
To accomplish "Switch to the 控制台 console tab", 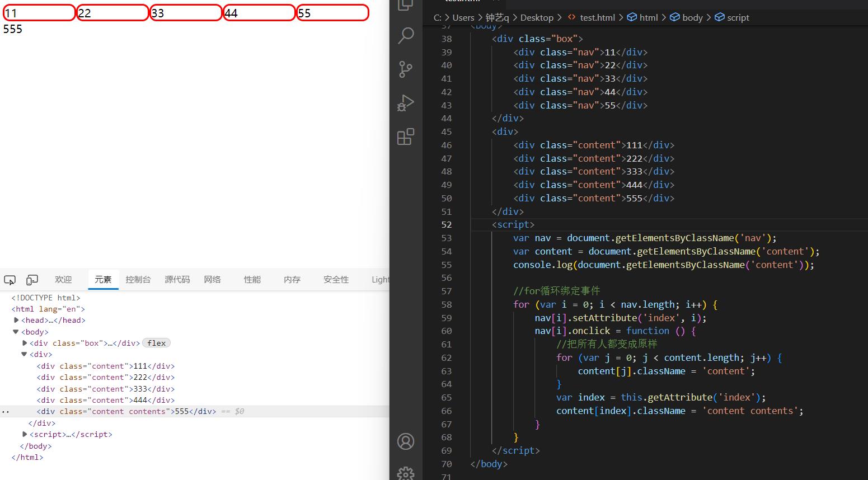I will point(138,279).
